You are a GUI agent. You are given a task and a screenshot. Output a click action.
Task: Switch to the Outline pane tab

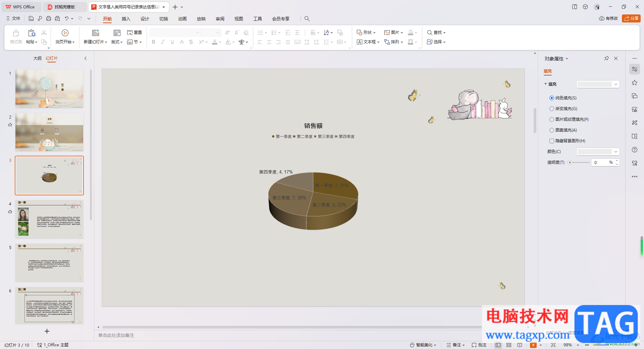coord(37,58)
